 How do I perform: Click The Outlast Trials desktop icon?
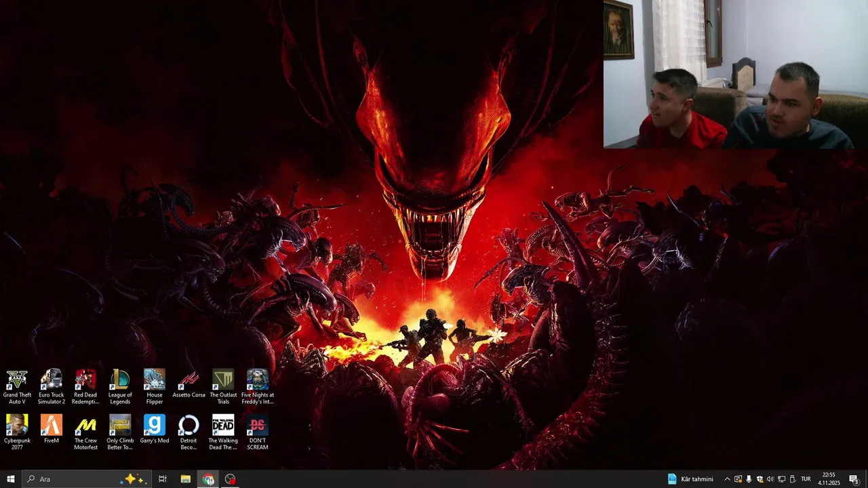click(223, 387)
